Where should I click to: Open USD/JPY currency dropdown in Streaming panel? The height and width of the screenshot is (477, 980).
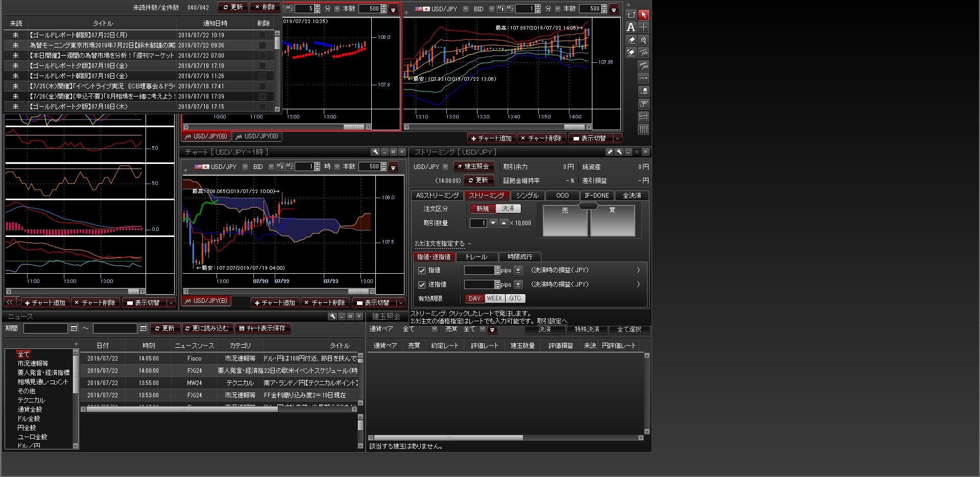[445, 167]
